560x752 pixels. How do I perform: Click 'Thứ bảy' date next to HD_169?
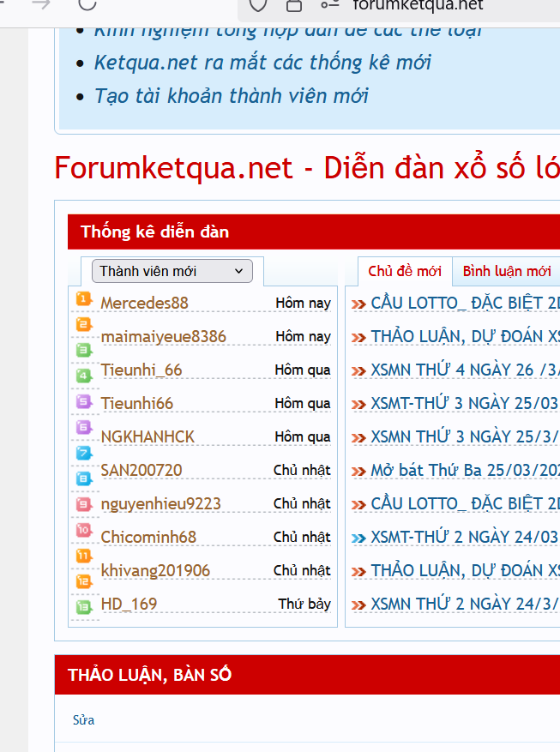pyautogui.click(x=304, y=604)
